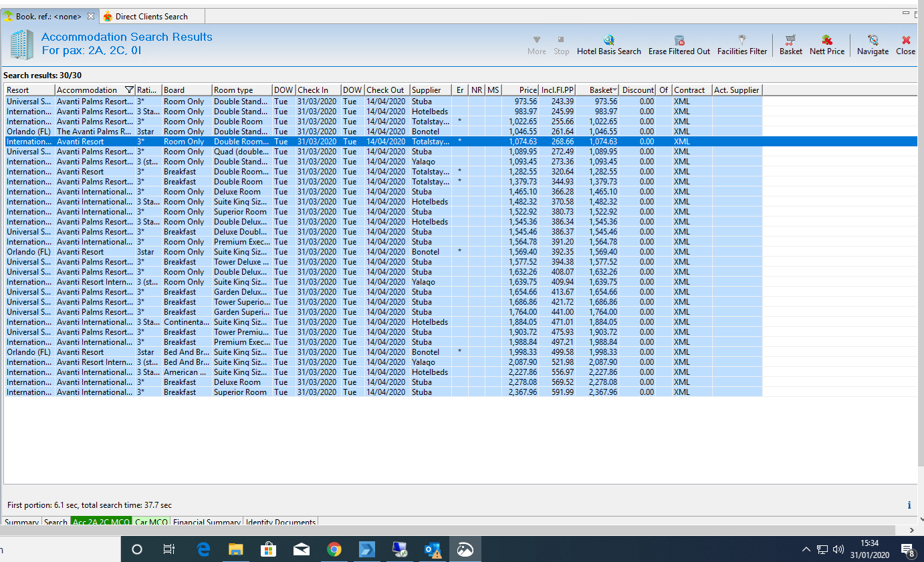Click the Navigate compass icon
Image resolution: width=924 pixels, height=562 pixels.
tap(873, 41)
